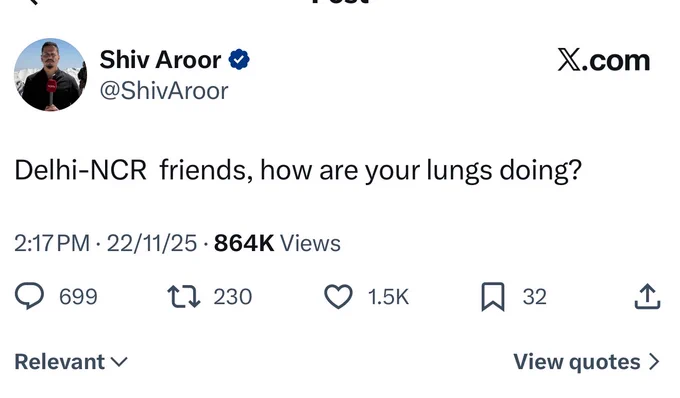Repost this tweet using the retweet icon

click(x=184, y=297)
